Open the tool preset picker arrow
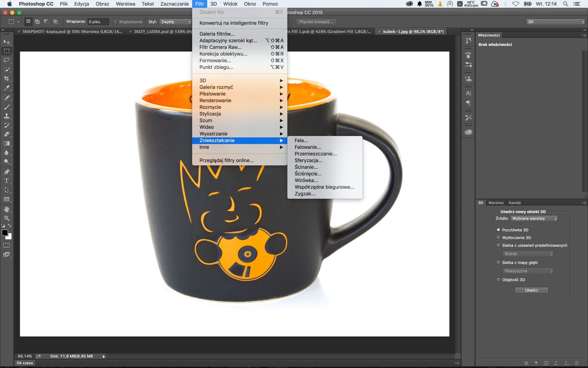This screenshot has height=368, width=588. [18, 22]
